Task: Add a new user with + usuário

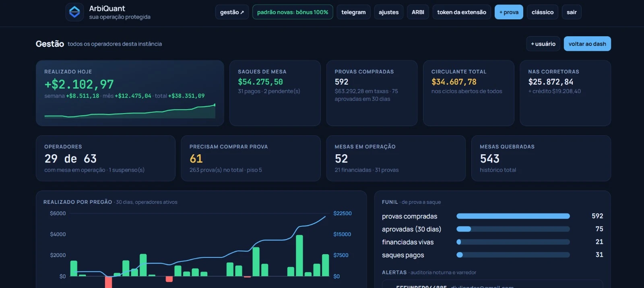Action: click(x=543, y=44)
